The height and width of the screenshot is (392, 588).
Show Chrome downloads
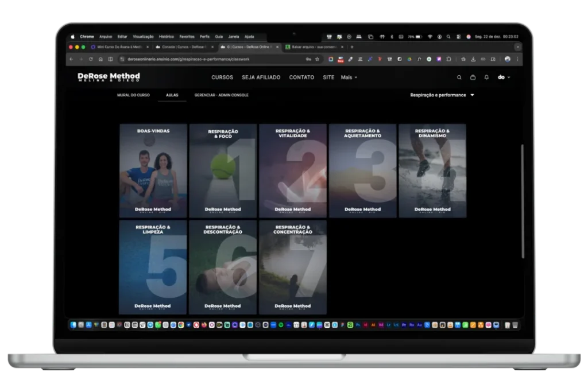point(473,59)
